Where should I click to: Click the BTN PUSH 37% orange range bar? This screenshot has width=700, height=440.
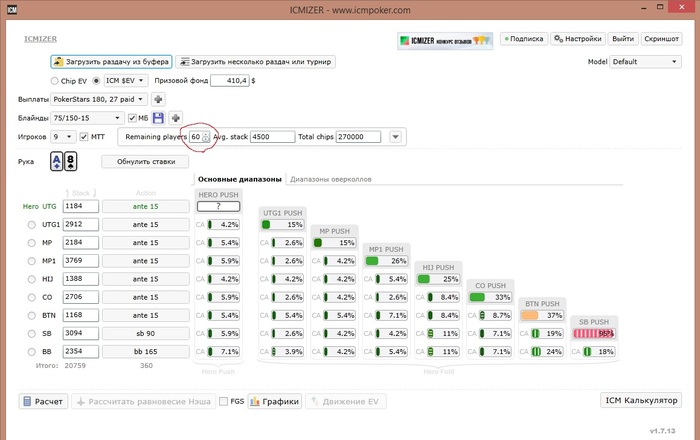(x=542, y=315)
